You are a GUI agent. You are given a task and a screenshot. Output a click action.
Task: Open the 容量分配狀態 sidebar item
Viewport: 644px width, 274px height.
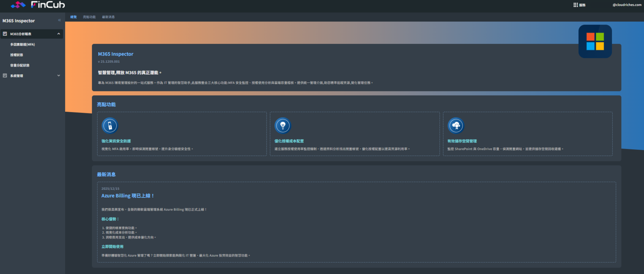coord(20,65)
